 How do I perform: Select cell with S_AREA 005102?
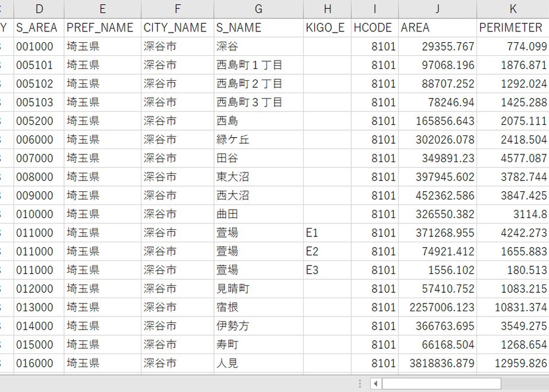point(39,84)
